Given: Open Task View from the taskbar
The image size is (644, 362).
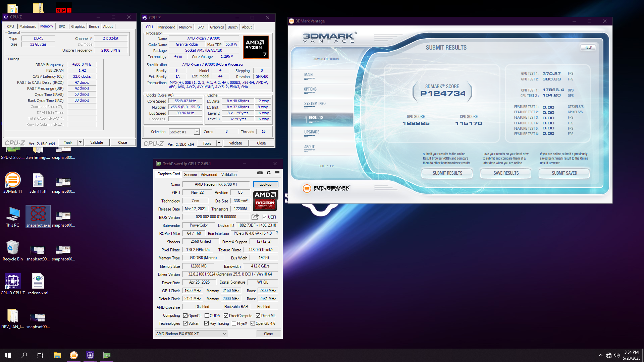Looking at the screenshot, I should tap(40, 355).
